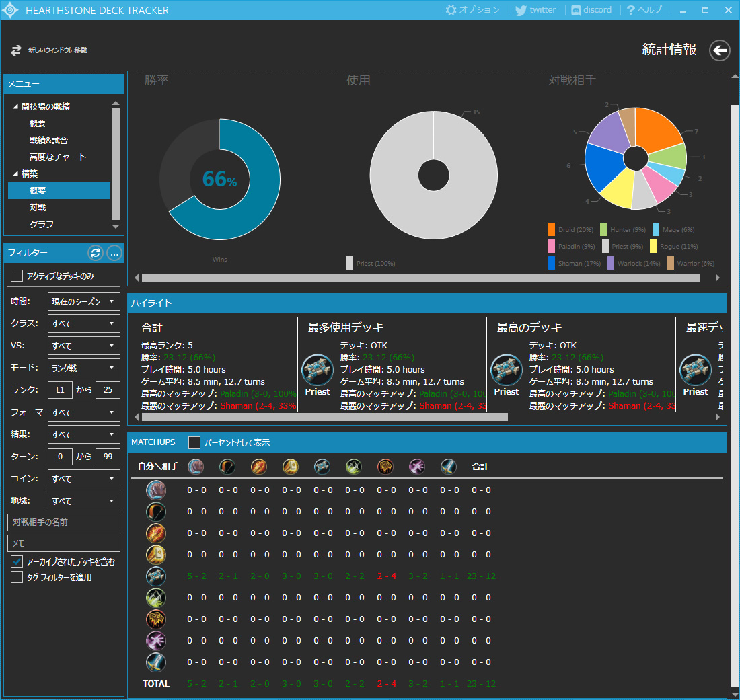Select the Warlock class icon in matchup rows
Image resolution: width=740 pixels, height=700 pixels.
click(156, 641)
